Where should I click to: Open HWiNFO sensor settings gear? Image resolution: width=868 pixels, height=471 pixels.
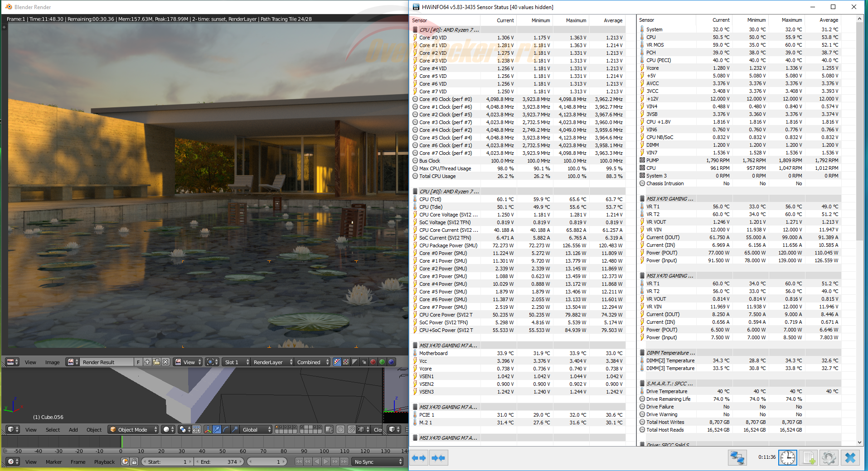pyautogui.click(x=829, y=458)
